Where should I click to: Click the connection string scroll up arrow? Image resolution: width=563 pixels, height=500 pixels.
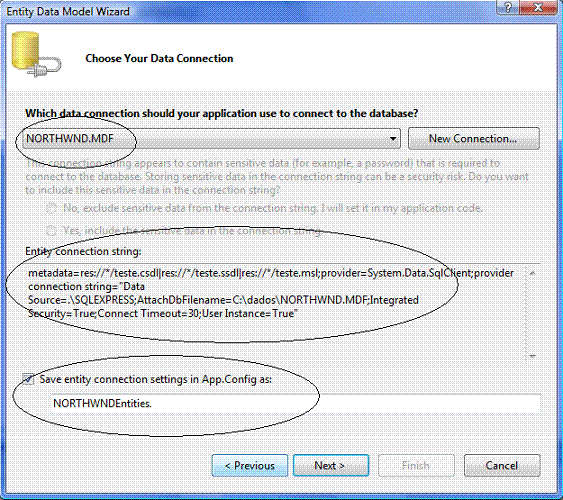click(x=532, y=273)
